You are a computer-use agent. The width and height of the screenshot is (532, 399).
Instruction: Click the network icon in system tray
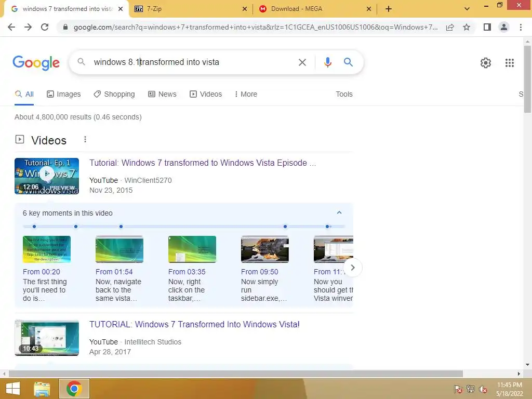[471, 389]
